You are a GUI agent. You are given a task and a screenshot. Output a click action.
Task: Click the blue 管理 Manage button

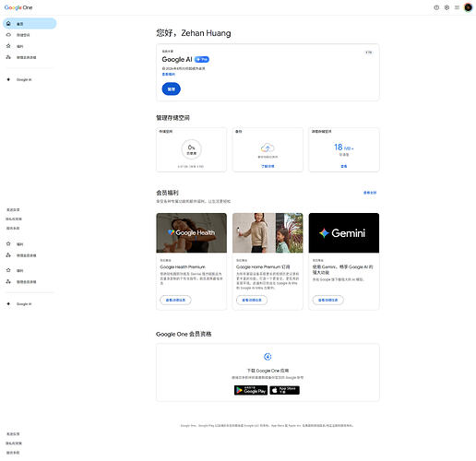pyautogui.click(x=172, y=89)
